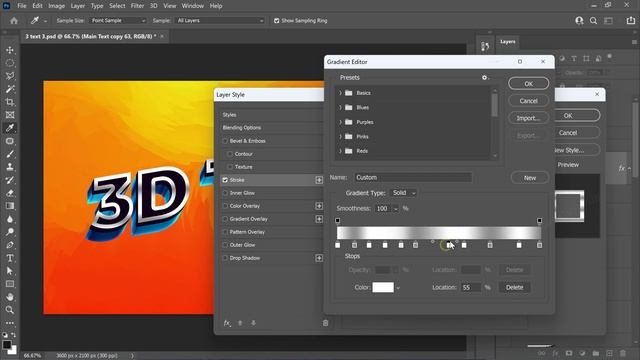Open the Filter menu
Image resolution: width=640 pixels, height=360 pixels.
click(137, 6)
